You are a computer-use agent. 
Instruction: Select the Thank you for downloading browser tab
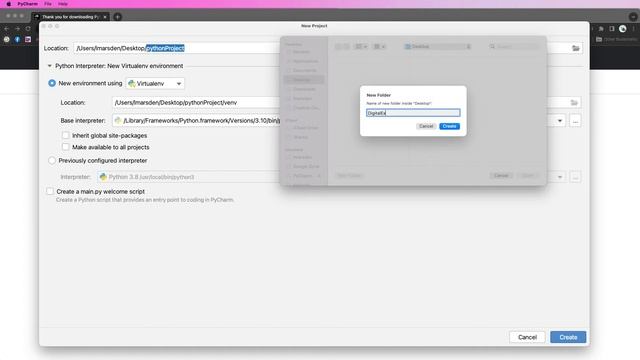[x=70, y=17]
